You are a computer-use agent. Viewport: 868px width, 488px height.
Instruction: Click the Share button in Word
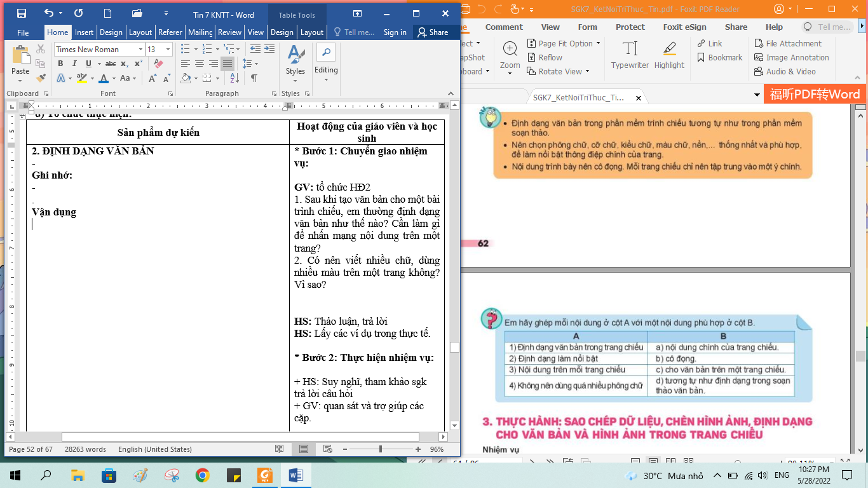[x=431, y=32]
